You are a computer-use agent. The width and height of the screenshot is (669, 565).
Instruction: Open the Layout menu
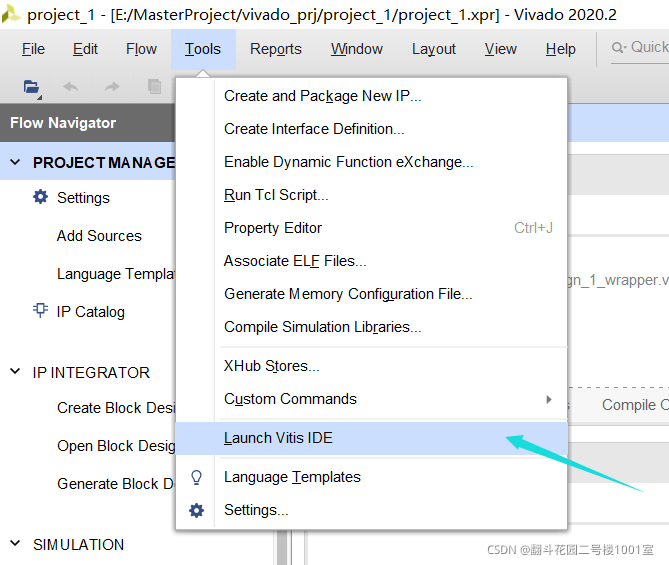pyautogui.click(x=433, y=49)
